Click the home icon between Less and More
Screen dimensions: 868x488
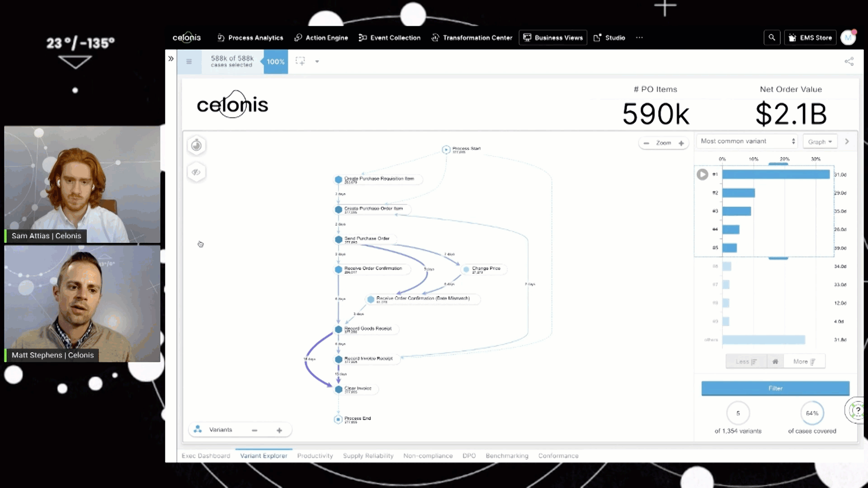(775, 361)
